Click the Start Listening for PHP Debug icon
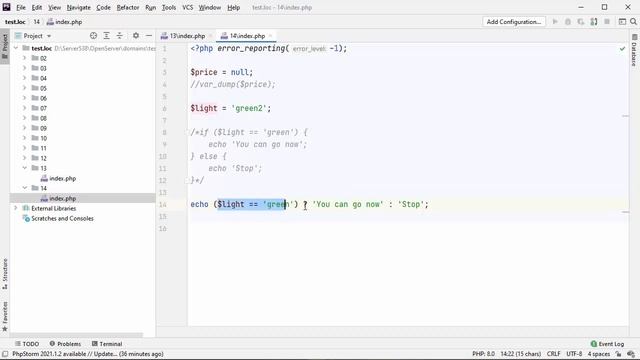640x360 pixels. tap(594, 22)
